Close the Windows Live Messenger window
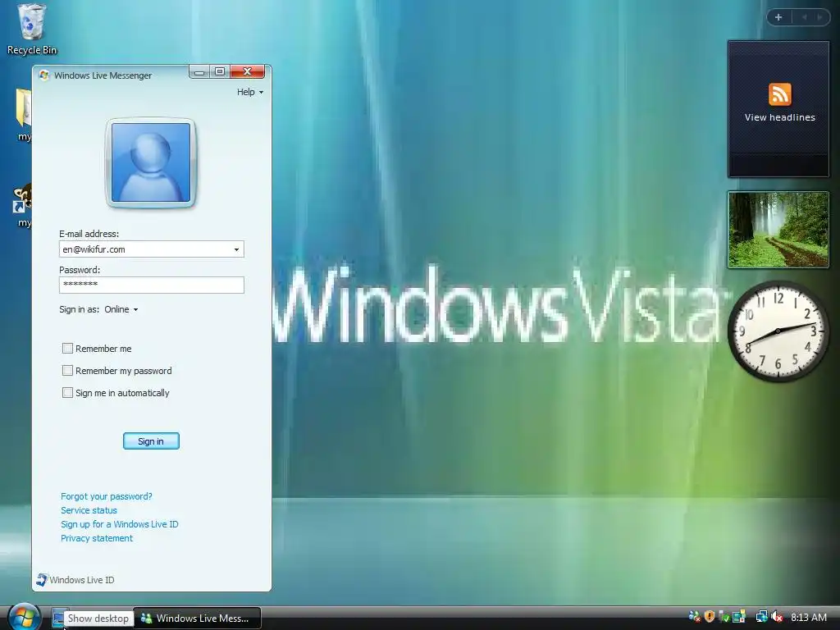The height and width of the screenshot is (630, 840). point(247,72)
